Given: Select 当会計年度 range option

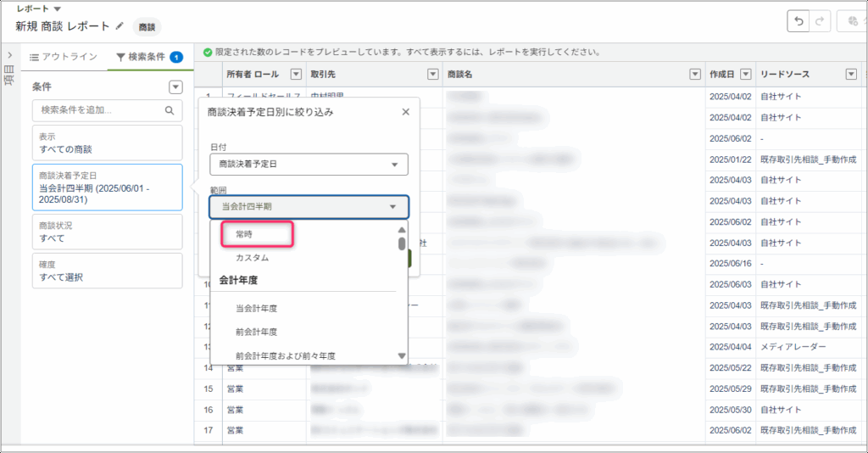Looking at the screenshot, I should coord(257,307).
